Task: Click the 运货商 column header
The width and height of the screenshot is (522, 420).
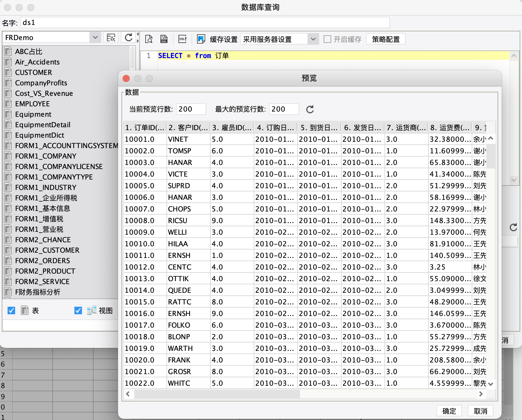Action: point(406,128)
